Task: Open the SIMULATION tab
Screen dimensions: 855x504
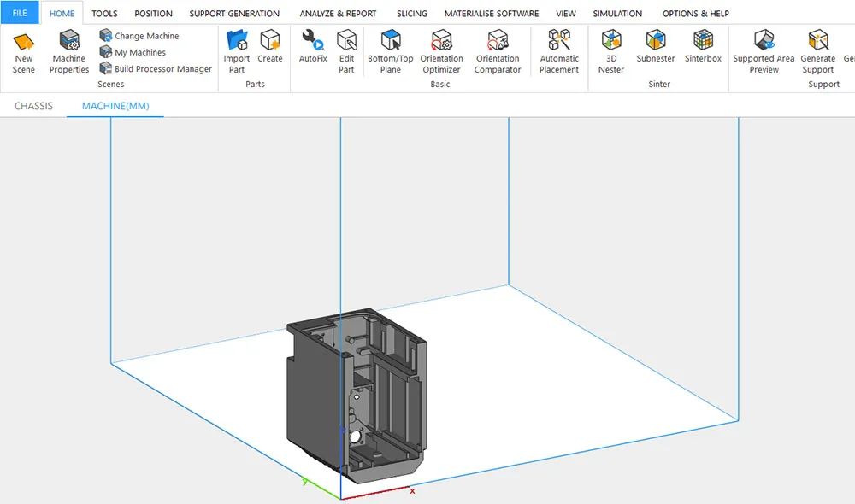Action: [617, 14]
